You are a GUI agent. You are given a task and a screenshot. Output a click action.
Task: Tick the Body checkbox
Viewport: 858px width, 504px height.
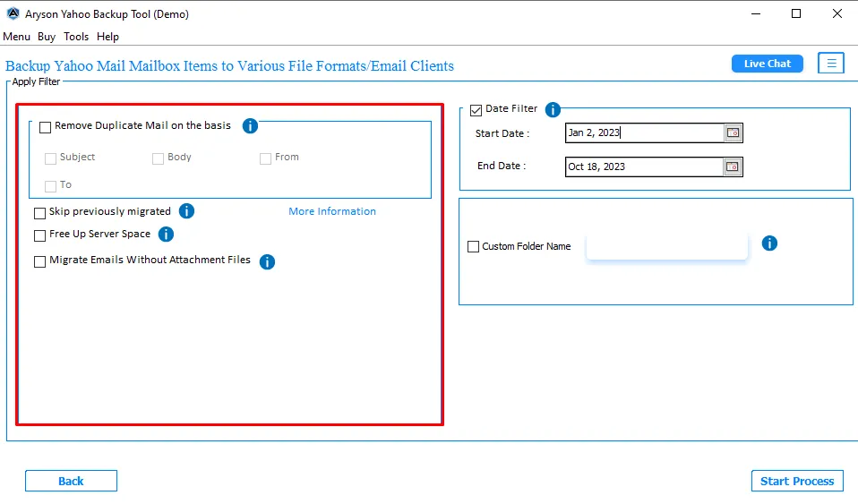(159, 158)
